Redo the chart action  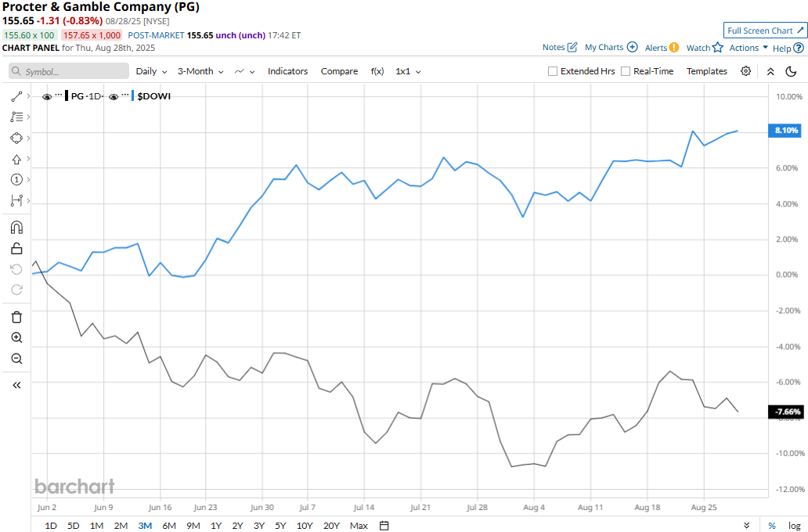(x=16, y=290)
